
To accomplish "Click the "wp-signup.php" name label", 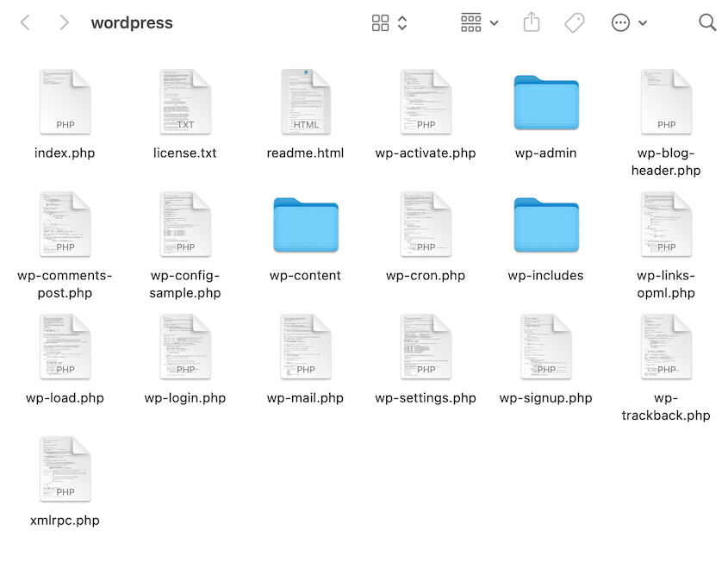I will point(545,398).
